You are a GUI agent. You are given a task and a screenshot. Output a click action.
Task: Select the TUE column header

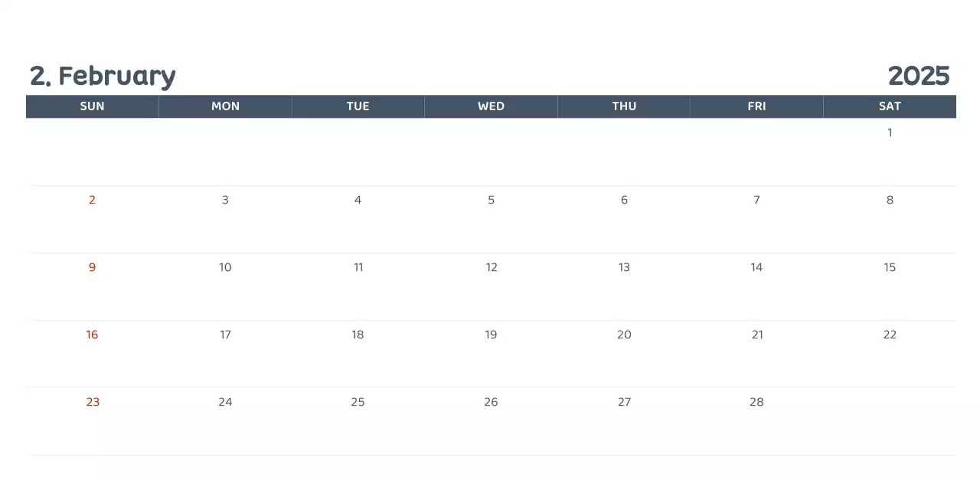tap(358, 106)
